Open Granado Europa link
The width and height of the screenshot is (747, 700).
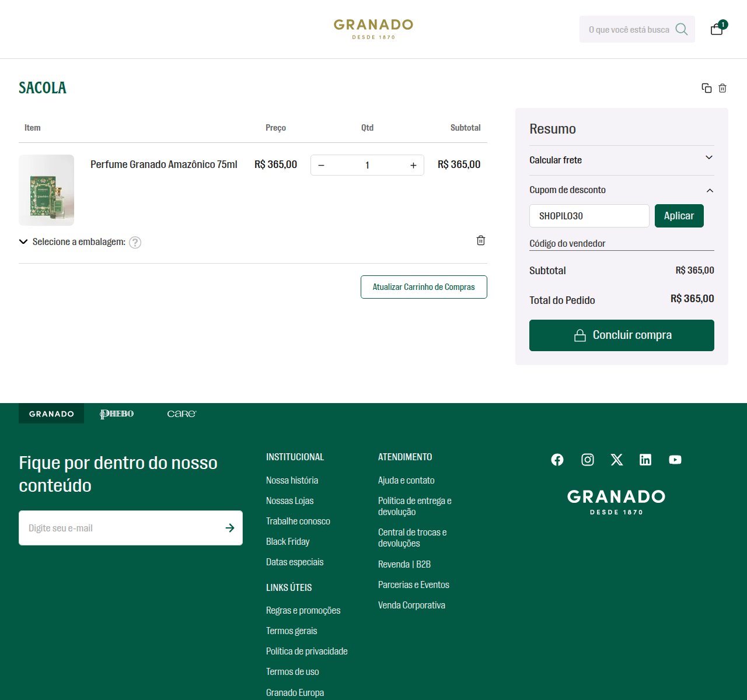tap(295, 692)
